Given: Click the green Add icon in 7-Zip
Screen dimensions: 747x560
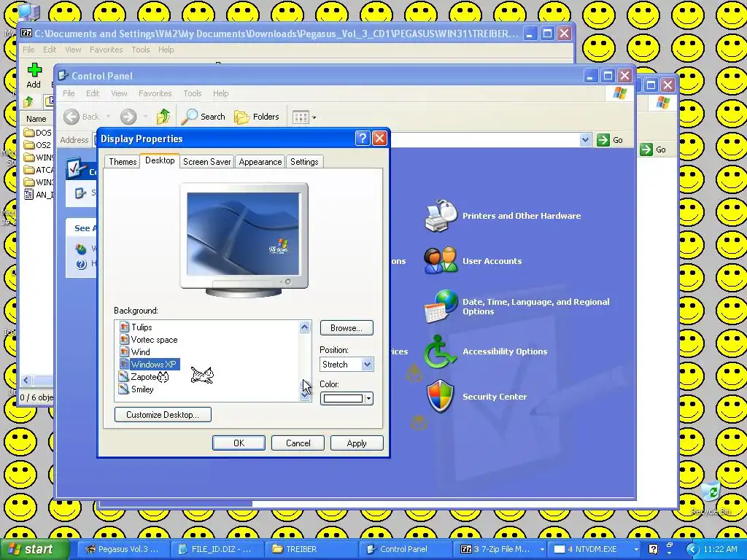Looking at the screenshot, I should (x=34, y=70).
